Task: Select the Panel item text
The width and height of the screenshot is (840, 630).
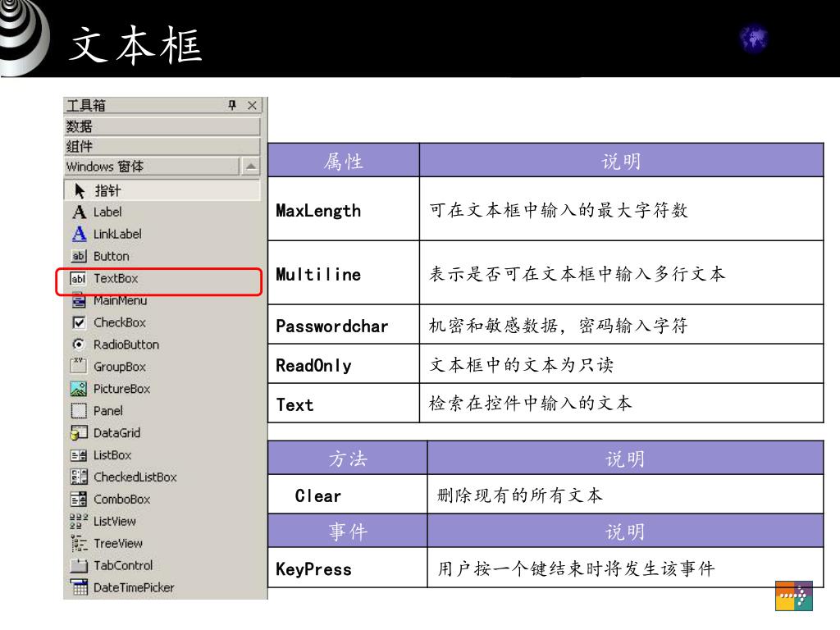Action: point(107,411)
